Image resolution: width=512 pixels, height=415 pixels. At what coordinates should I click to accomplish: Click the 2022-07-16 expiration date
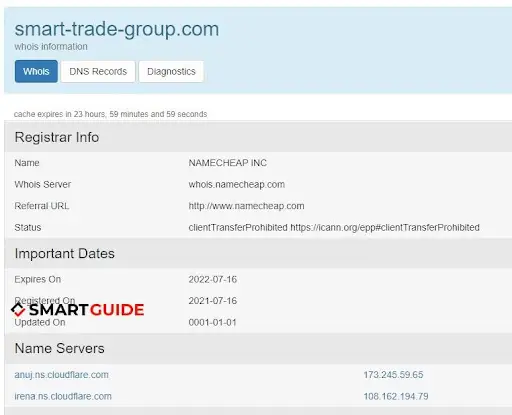(213, 279)
